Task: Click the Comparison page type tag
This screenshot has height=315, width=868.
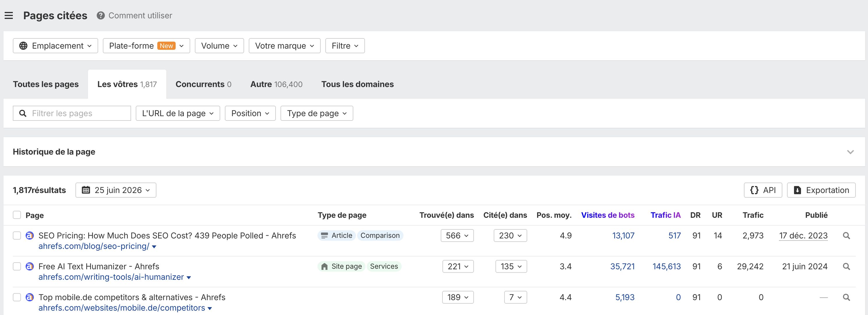Action: click(380, 236)
